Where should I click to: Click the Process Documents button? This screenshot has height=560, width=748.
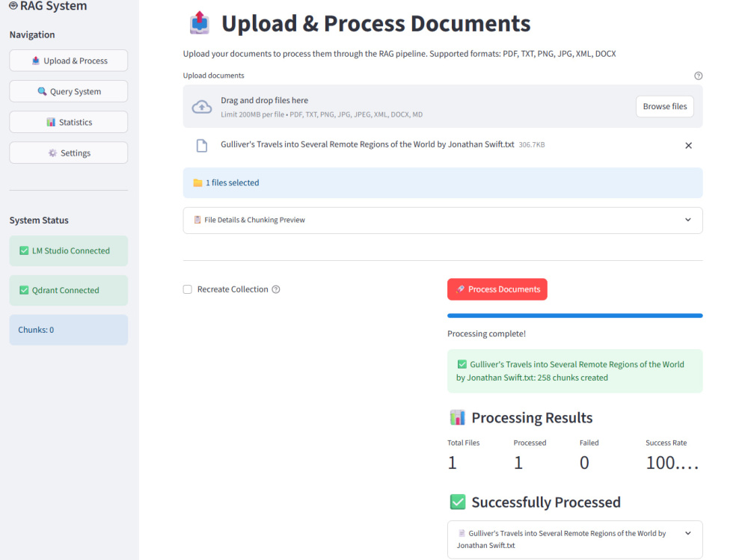click(x=497, y=289)
